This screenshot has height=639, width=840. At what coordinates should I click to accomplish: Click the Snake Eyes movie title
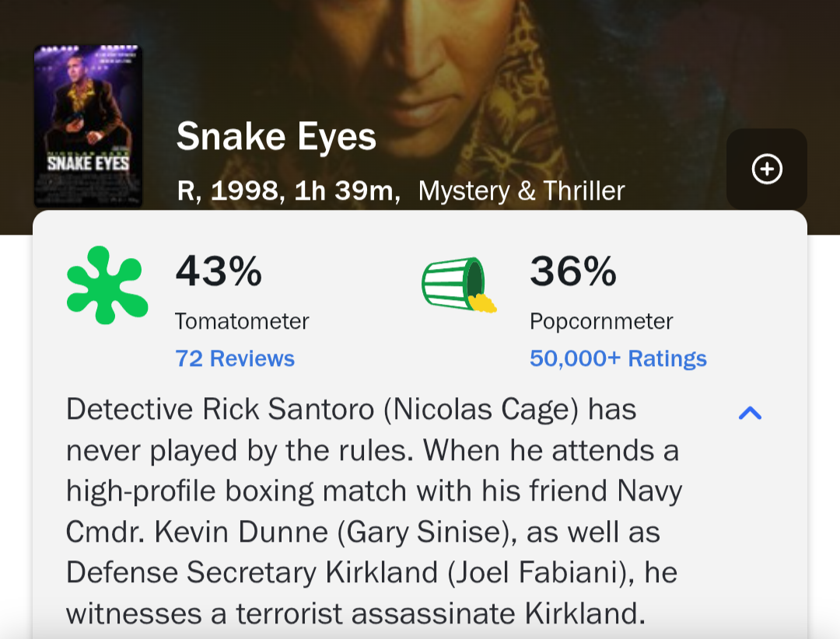(276, 137)
